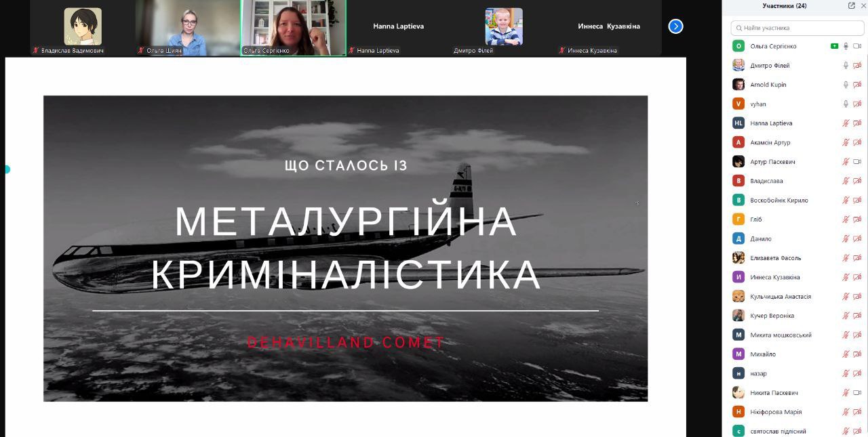Click the microphone icon next to Дмитро Філей
The image size is (868, 437).
coord(846,66)
